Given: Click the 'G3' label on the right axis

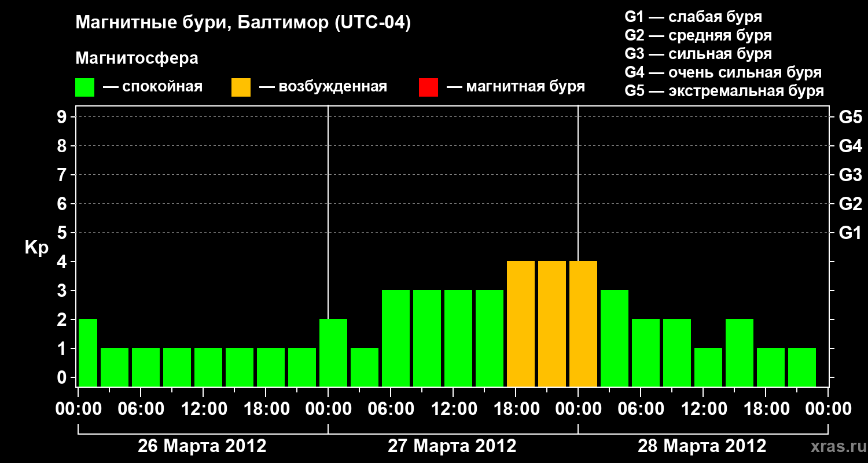Looking at the screenshot, I should click(850, 175).
